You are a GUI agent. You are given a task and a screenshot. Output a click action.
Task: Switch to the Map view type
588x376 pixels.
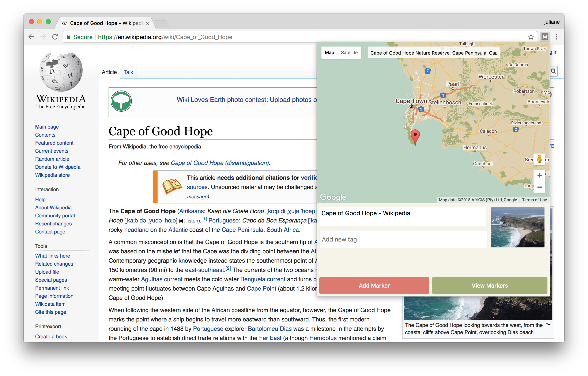point(329,53)
